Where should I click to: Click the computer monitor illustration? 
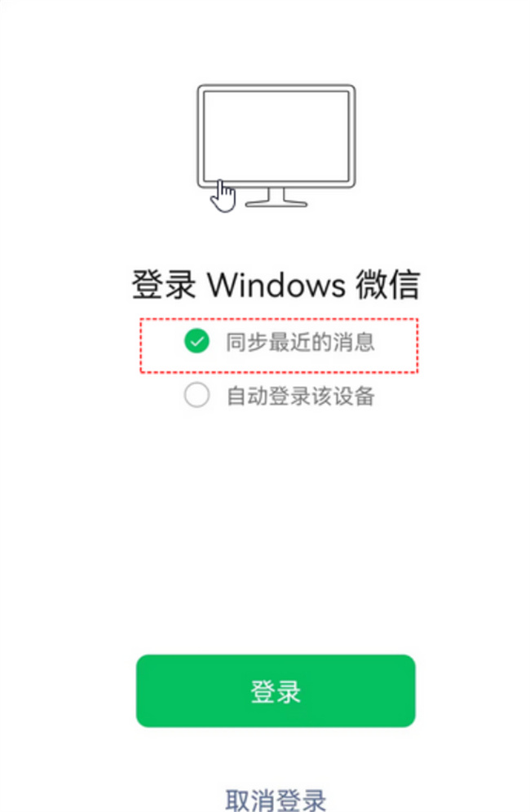pyautogui.click(x=276, y=145)
